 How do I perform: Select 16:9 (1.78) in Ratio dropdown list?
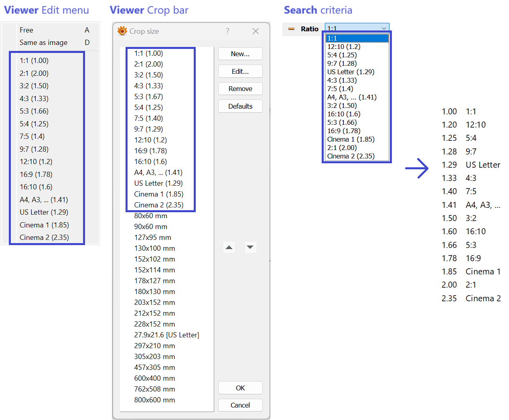(x=344, y=131)
